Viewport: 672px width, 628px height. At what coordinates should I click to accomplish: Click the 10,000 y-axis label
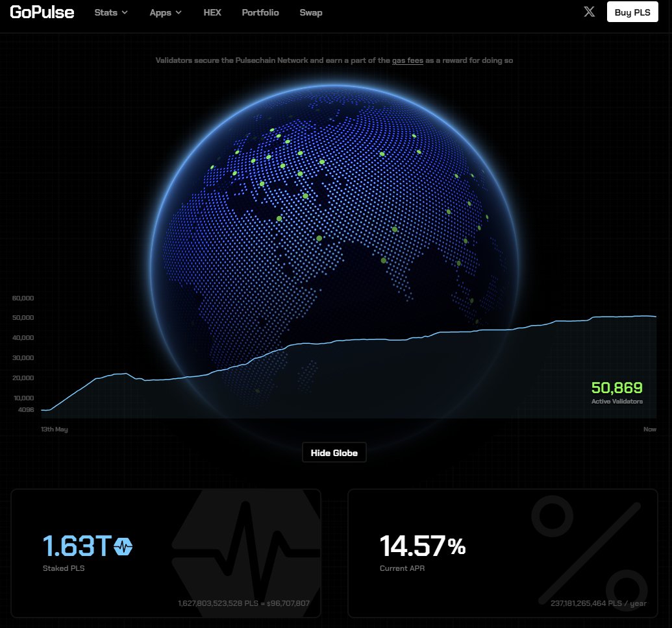point(23,398)
